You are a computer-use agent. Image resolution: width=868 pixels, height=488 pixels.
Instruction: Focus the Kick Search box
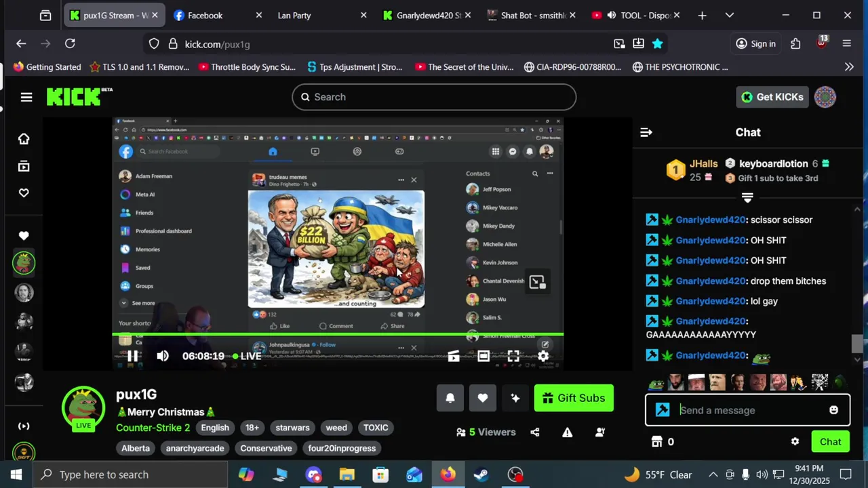(x=434, y=97)
